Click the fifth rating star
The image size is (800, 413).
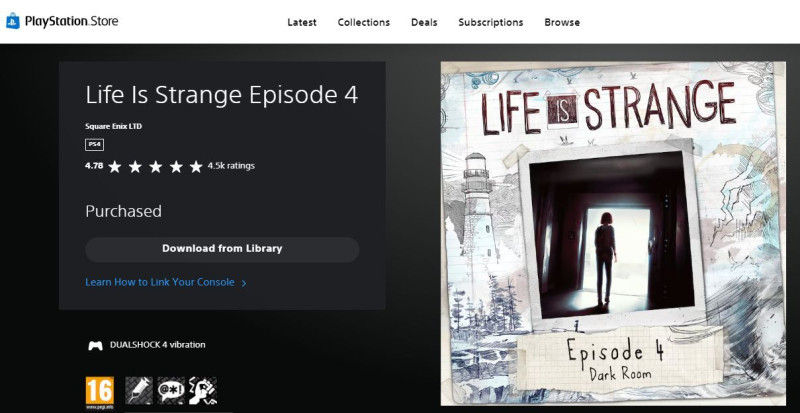(x=196, y=166)
